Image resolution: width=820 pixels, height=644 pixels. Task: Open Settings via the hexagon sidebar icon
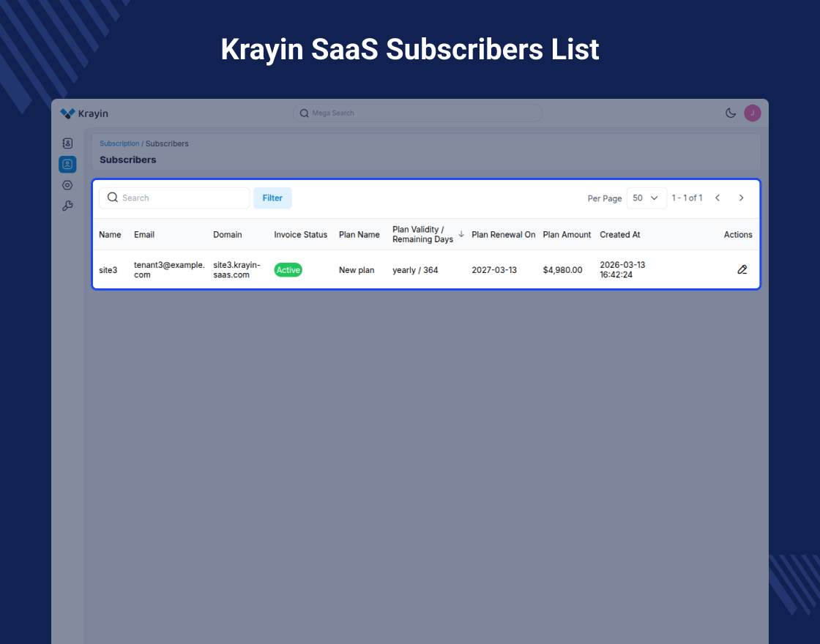point(67,185)
